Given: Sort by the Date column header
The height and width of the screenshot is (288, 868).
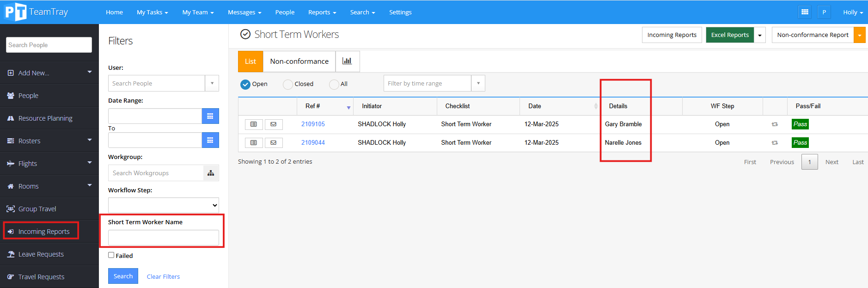Looking at the screenshot, I should point(560,106).
